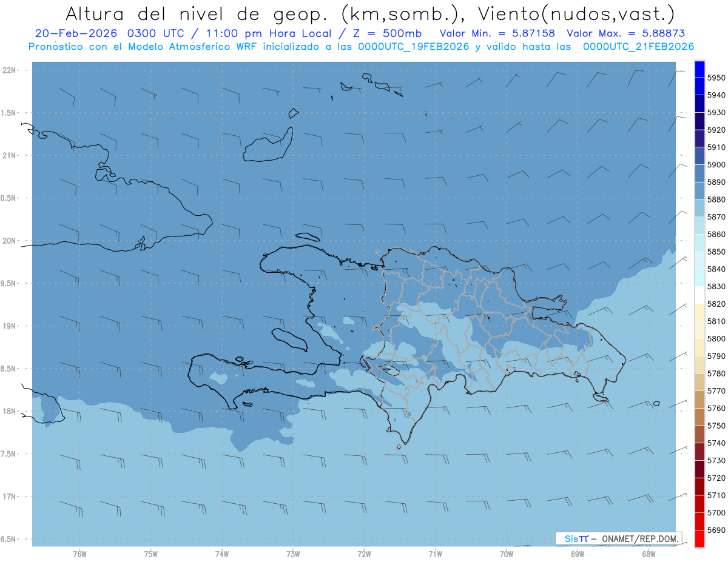Image resolution: width=728 pixels, height=562 pixels.
Task: Click the '5690' colorbar label
Action: pos(716,530)
